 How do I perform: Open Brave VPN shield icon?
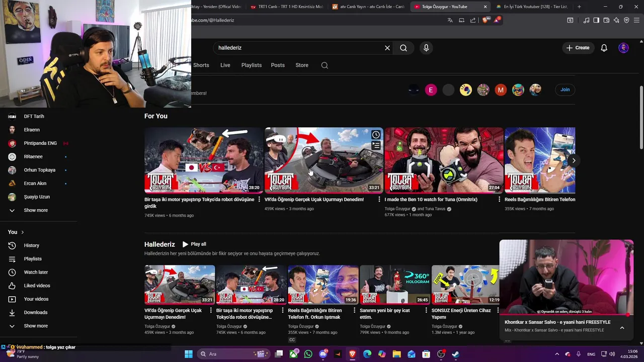626,20
